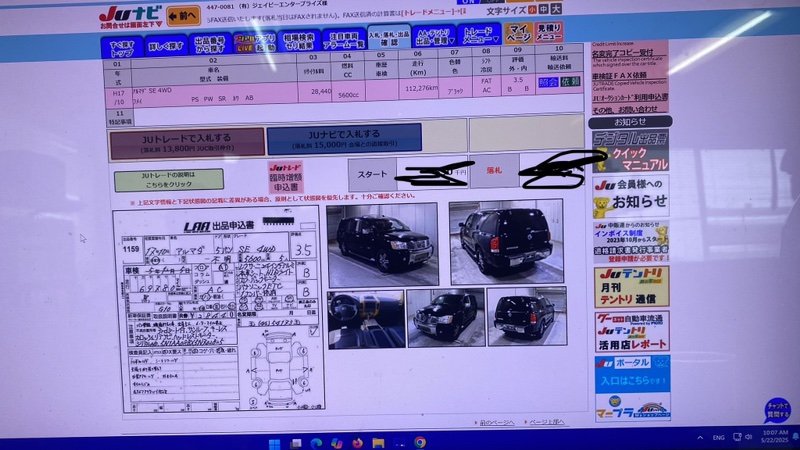Open JU会員様へのお知らせ banner
Screen dimensions: 800x450
631,196
